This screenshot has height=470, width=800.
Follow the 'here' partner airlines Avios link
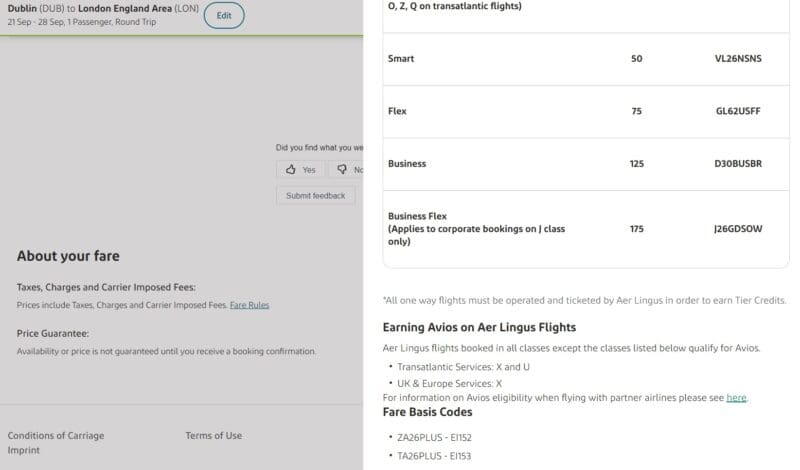736,398
